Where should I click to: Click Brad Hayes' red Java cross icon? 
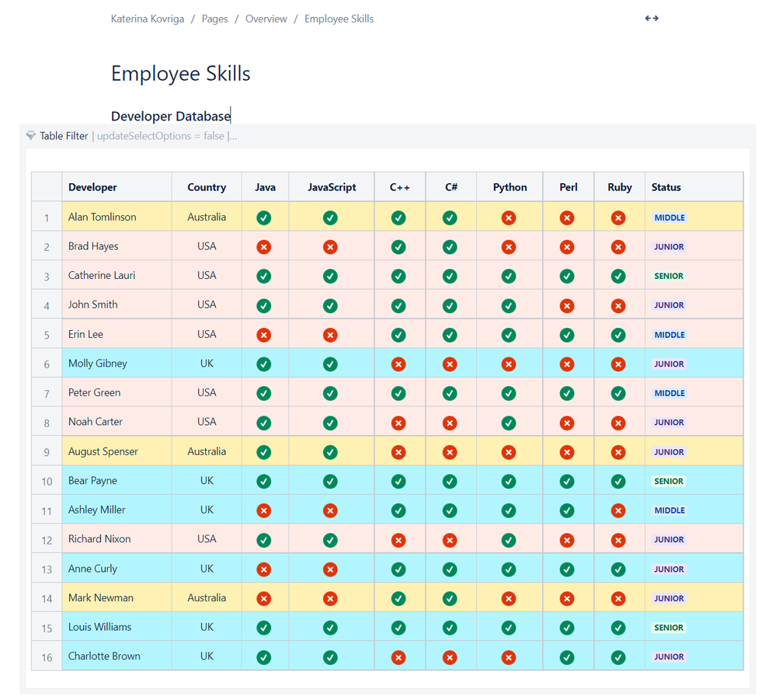(264, 247)
